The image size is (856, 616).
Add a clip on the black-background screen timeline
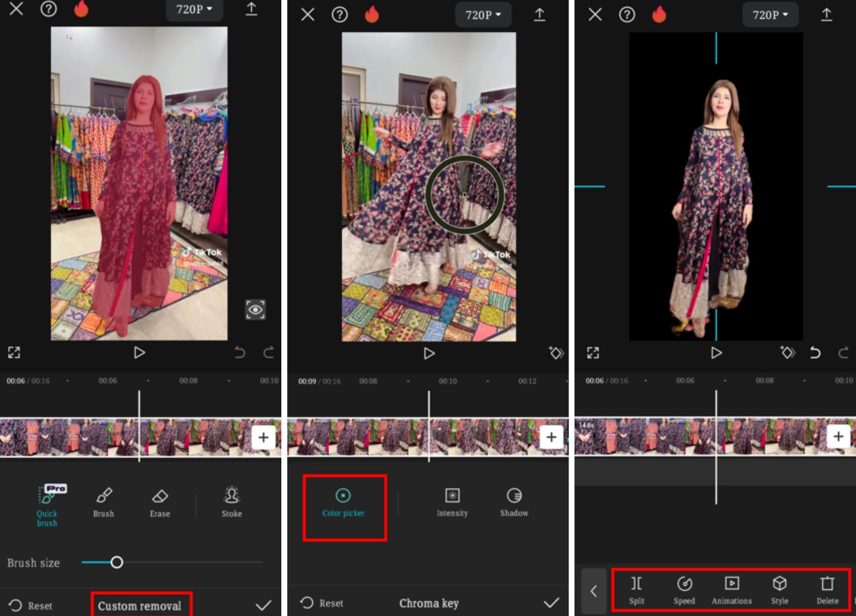838,437
